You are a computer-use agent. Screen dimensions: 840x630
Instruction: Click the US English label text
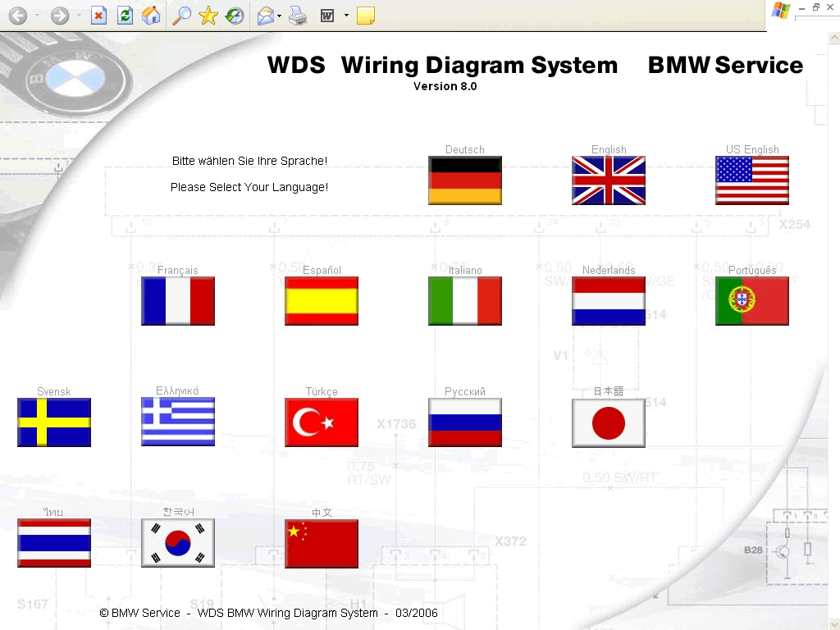(752, 149)
